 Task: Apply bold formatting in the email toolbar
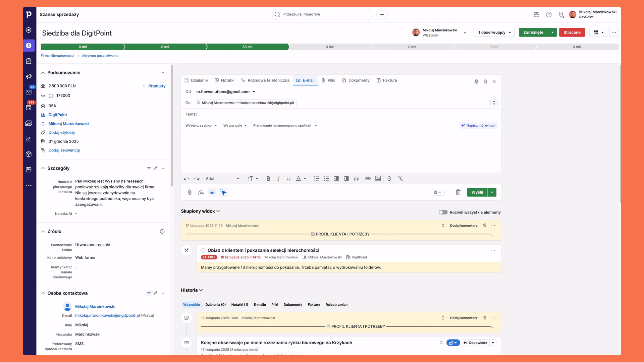pos(268,179)
